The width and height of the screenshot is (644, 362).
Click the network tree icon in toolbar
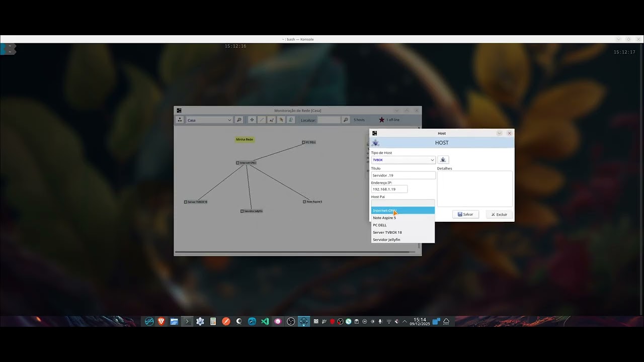tap(180, 120)
